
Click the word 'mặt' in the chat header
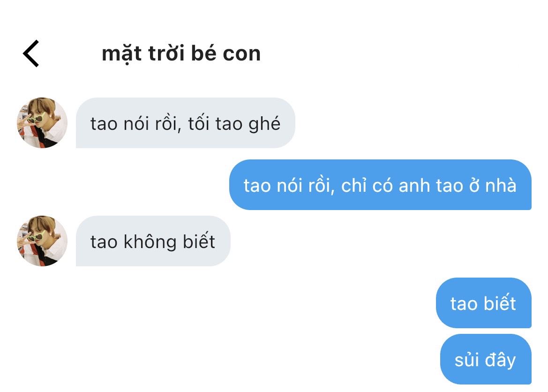click(x=121, y=54)
